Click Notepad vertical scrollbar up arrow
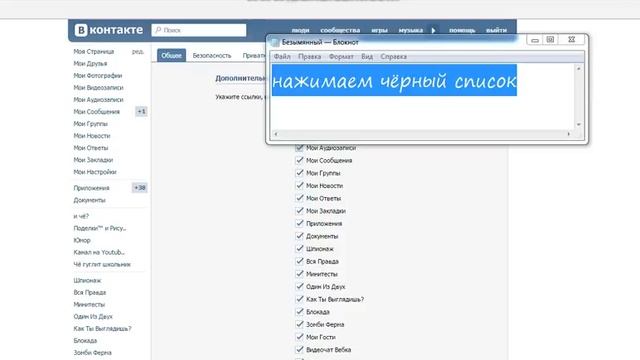Screen dimensions: 640x360 [x=578, y=69]
